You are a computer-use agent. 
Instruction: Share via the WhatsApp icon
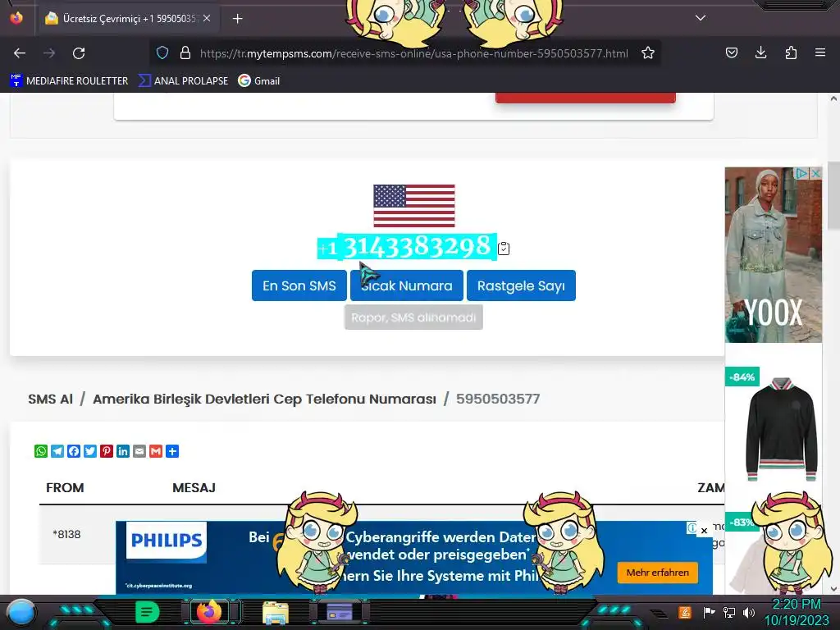point(41,451)
